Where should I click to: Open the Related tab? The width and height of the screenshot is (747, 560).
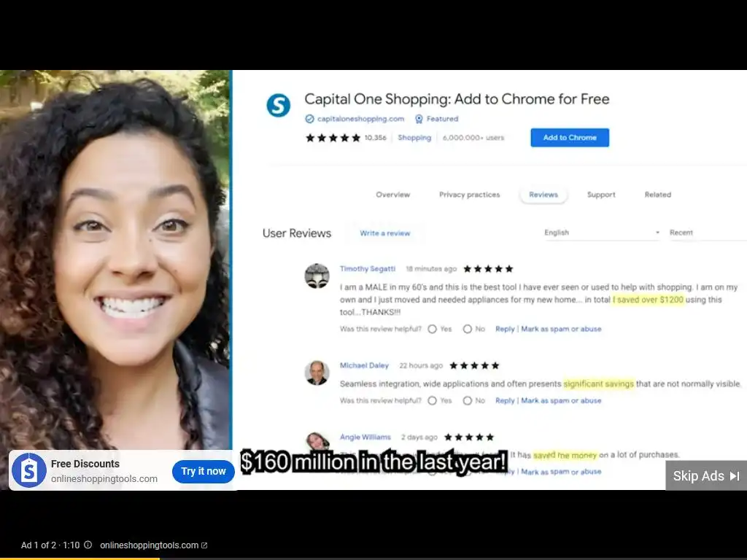pos(657,195)
